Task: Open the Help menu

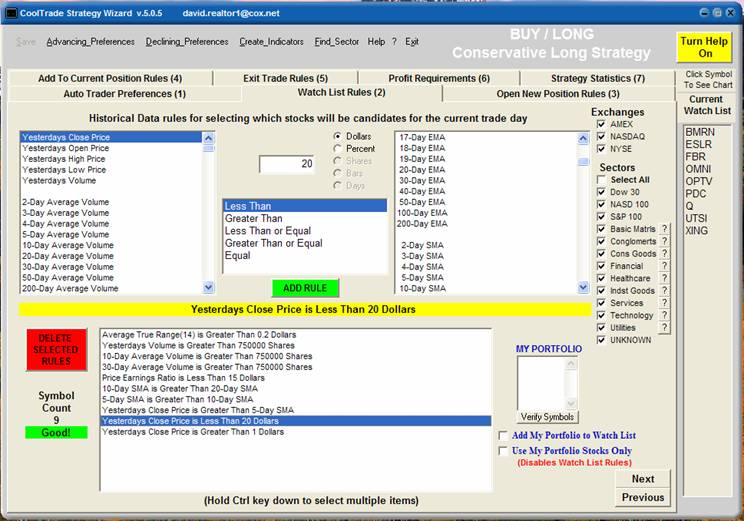Action: (x=376, y=42)
